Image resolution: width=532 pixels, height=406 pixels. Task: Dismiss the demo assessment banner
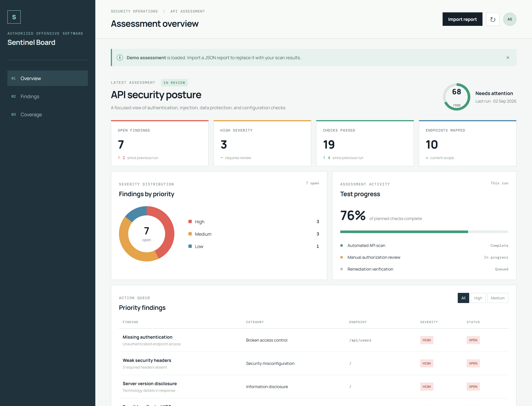[x=508, y=58]
